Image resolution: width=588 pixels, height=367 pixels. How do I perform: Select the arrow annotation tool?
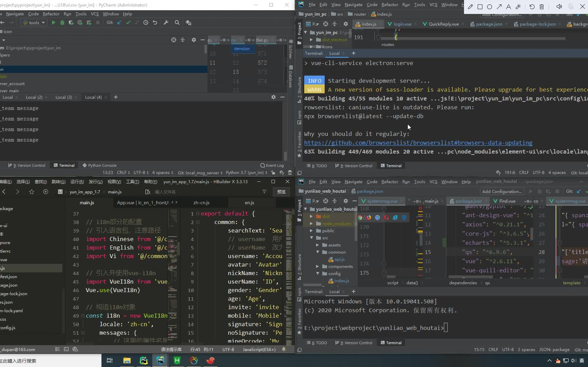click(x=499, y=6)
